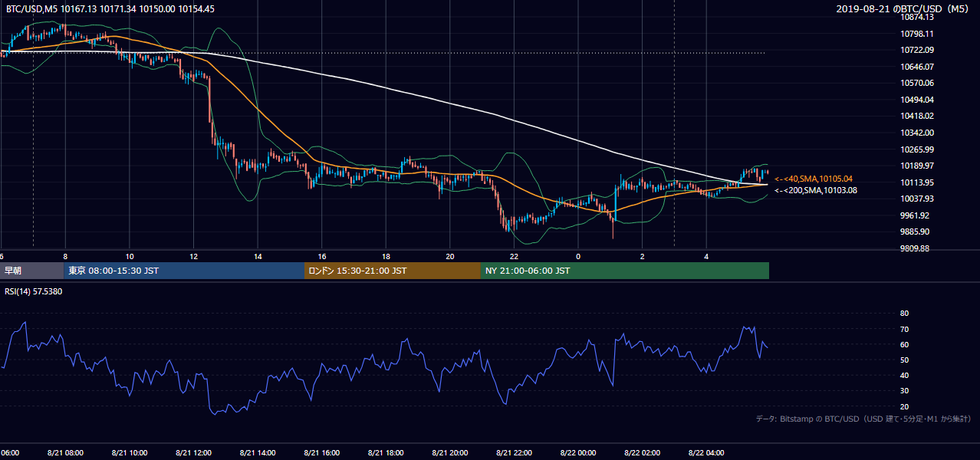Click RSI scale value 50
The height and width of the screenshot is (460, 980).
coord(904,360)
